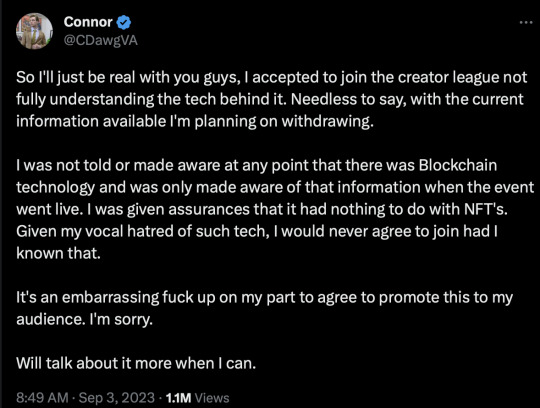The width and height of the screenshot is (540, 408).
Task: Click the display name Connor
Action: click(88, 22)
